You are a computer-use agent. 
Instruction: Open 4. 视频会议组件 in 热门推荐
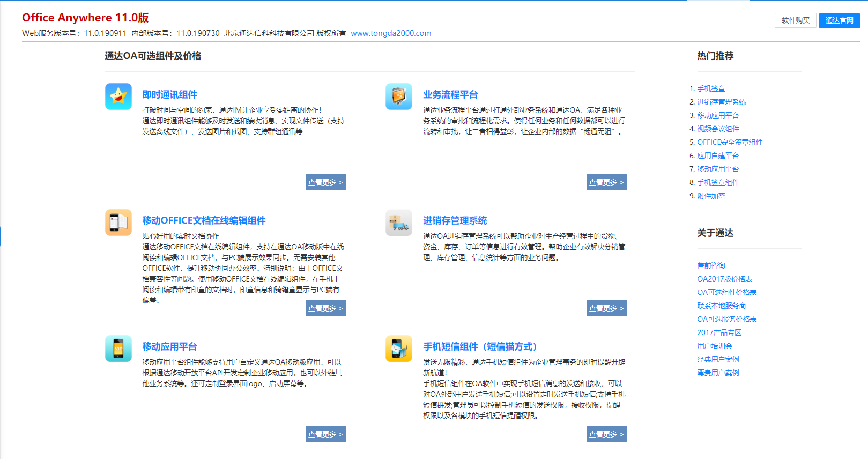click(x=718, y=129)
